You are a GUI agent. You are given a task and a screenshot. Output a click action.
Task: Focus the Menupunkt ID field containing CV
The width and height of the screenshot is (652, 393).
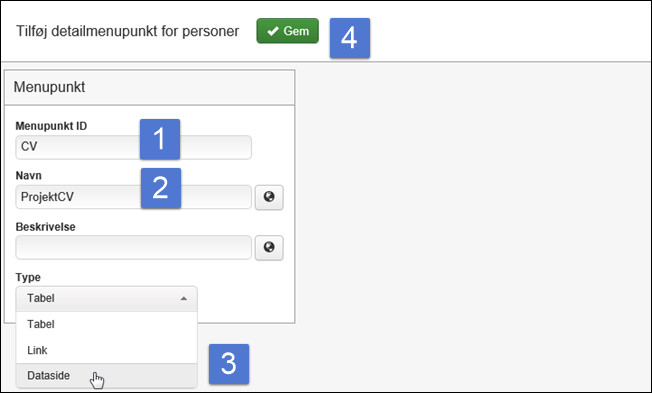(133, 147)
